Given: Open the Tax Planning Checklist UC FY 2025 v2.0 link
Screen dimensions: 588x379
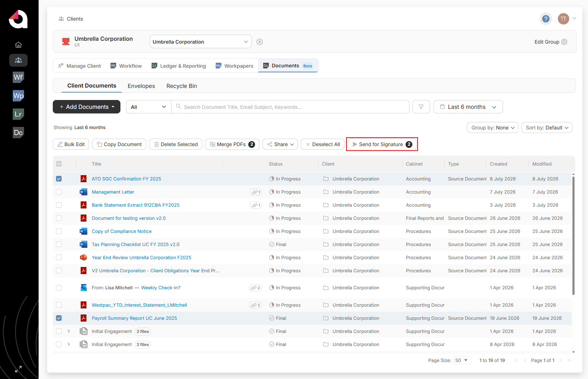Looking at the screenshot, I should (136, 244).
